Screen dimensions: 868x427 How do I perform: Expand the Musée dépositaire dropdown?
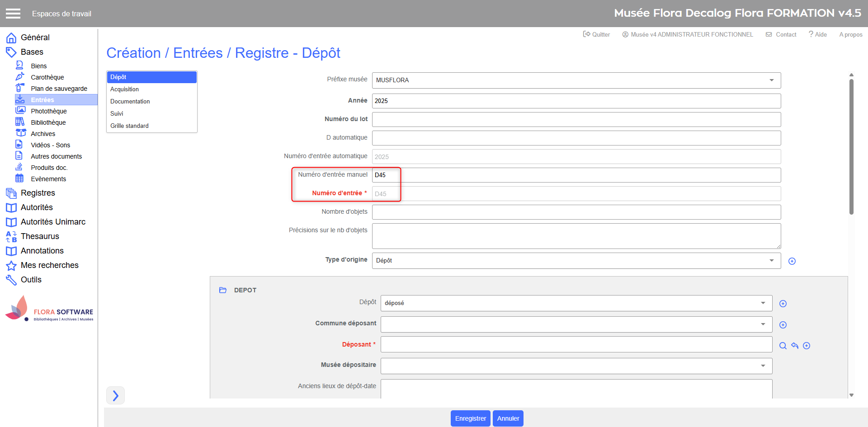tap(763, 366)
